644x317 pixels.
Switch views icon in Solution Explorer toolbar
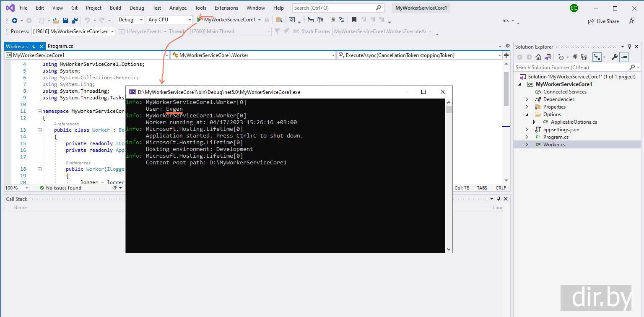(548, 57)
